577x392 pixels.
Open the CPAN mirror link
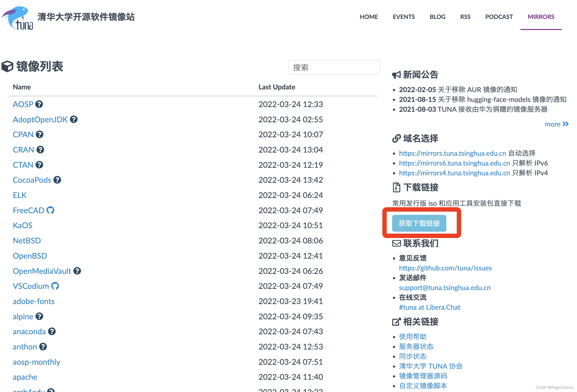(x=23, y=134)
